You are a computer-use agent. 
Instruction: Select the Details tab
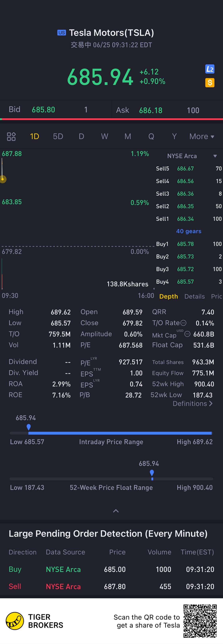pos(194,297)
